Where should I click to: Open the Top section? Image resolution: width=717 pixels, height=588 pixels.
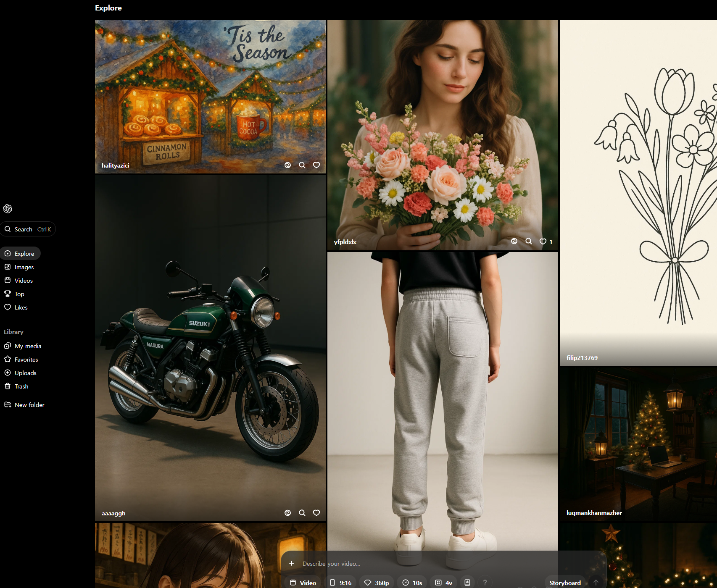[x=15, y=294]
